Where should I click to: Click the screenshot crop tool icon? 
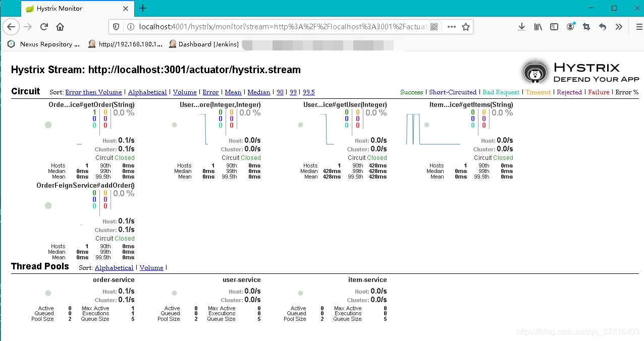coord(586,27)
